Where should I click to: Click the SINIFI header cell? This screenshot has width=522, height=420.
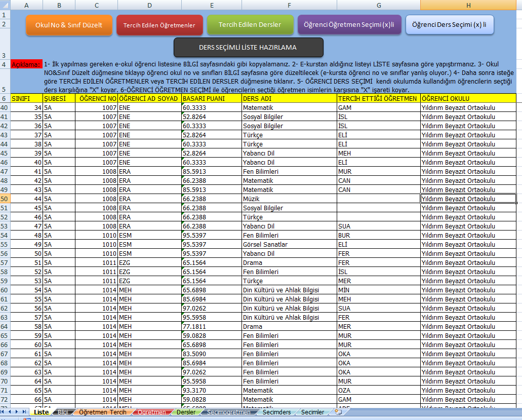tap(27, 98)
